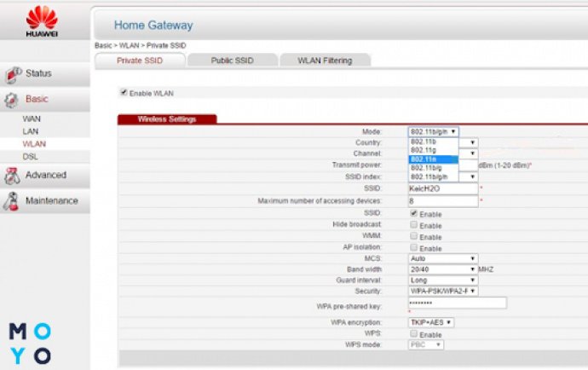Open the Advanced menu section

pyautogui.click(x=45, y=176)
